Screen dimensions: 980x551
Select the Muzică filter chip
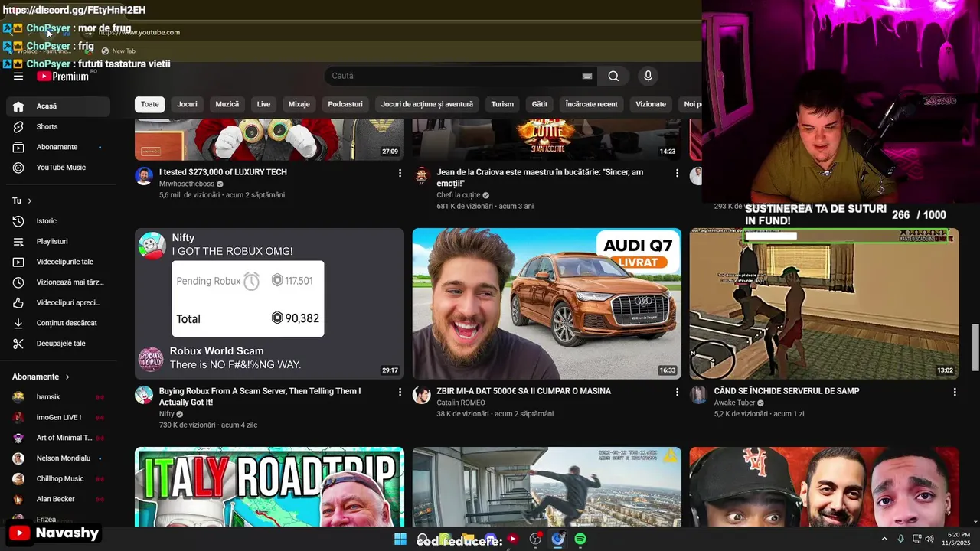[227, 104]
